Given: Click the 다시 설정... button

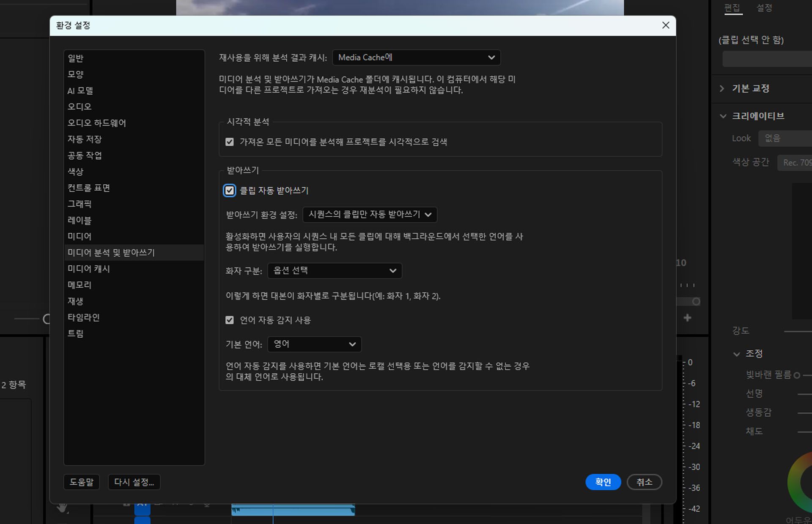Looking at the screenshot, I should coord(134,482).
